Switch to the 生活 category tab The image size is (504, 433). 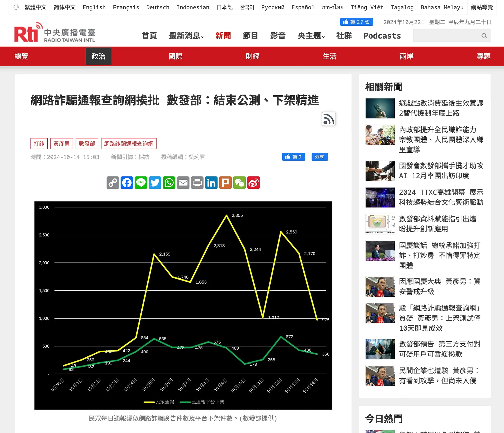pyautogui.click(x=330, y=56)
